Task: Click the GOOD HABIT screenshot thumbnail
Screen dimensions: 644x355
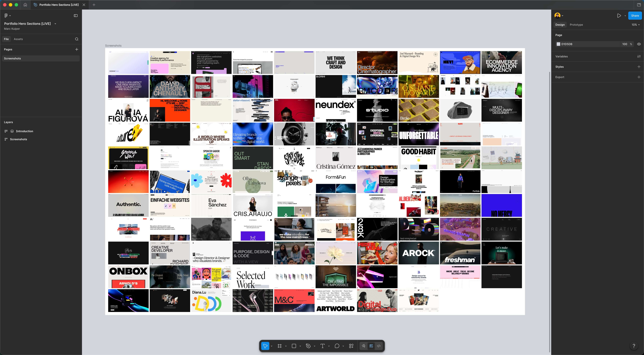Action: pyautogui.click(x=418, y=158)
